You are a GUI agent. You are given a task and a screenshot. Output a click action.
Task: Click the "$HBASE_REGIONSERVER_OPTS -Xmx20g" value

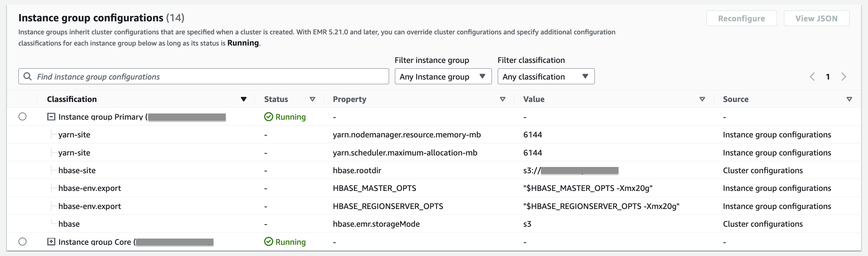601,206
